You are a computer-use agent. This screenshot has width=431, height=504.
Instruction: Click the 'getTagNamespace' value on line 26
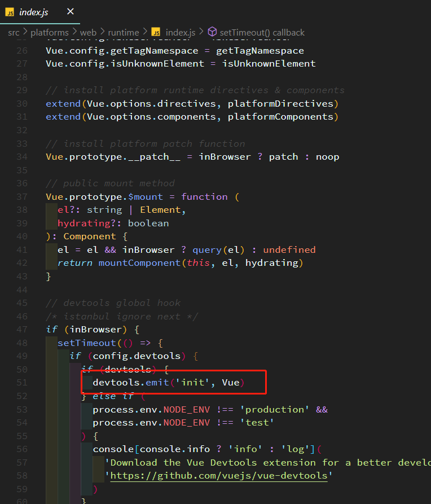(x=260, y=51)
